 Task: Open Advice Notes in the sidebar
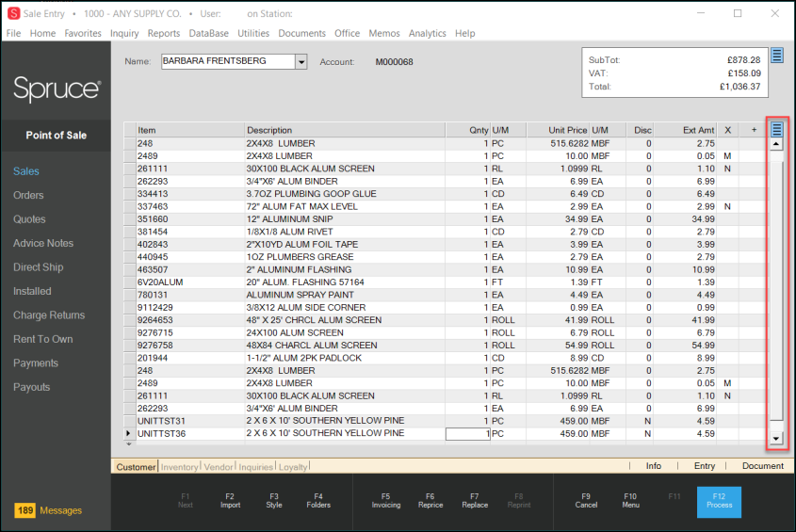(x=43, y=243)
